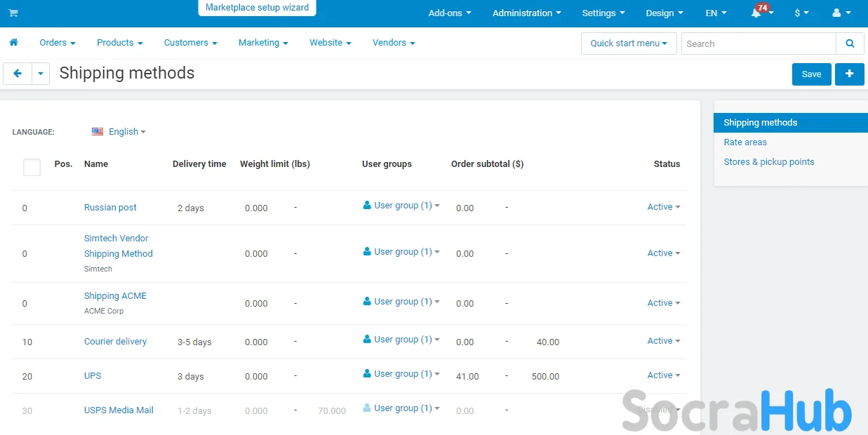Click the search magnifier icon

(x=850, y=43)
